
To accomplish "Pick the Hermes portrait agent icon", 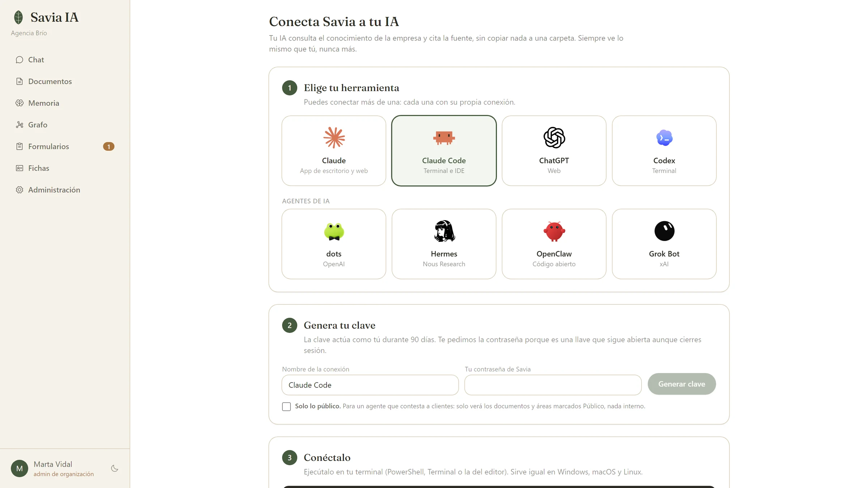I will 444,231.
